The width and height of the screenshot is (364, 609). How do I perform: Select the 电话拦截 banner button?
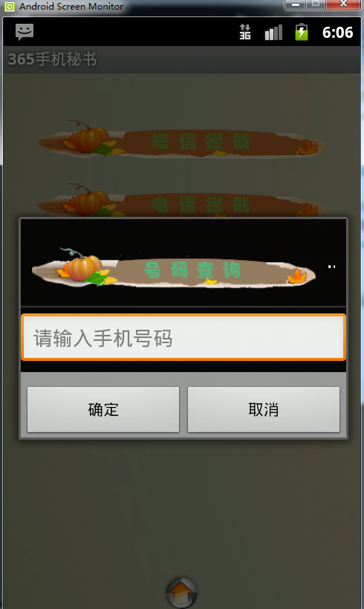point(182,202)
